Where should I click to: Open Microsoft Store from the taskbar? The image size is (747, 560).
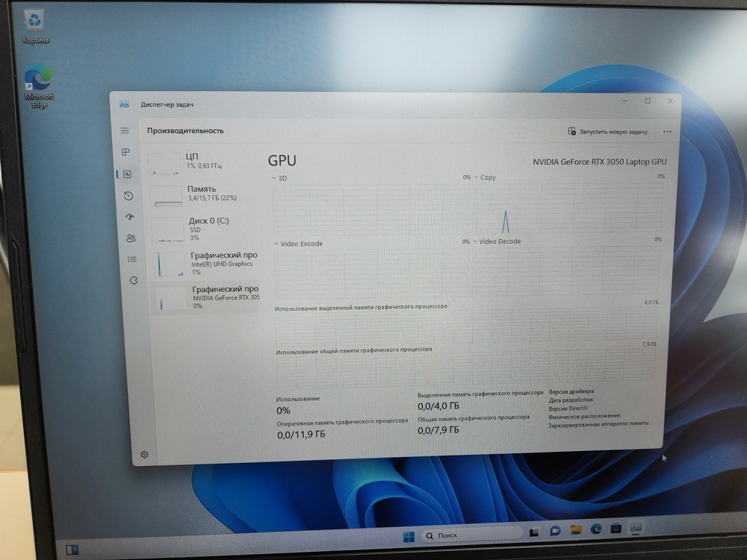pos(616,528)
